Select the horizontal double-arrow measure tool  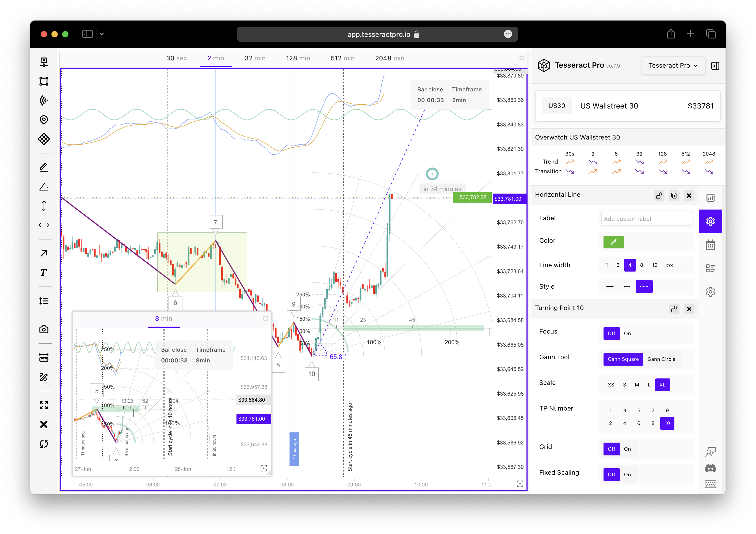[44, 225]
